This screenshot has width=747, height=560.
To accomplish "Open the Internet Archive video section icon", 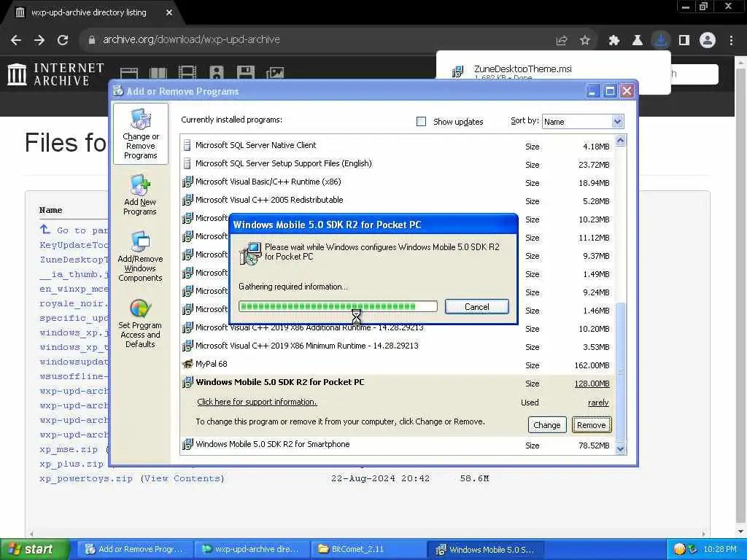I will pos(187,72).
